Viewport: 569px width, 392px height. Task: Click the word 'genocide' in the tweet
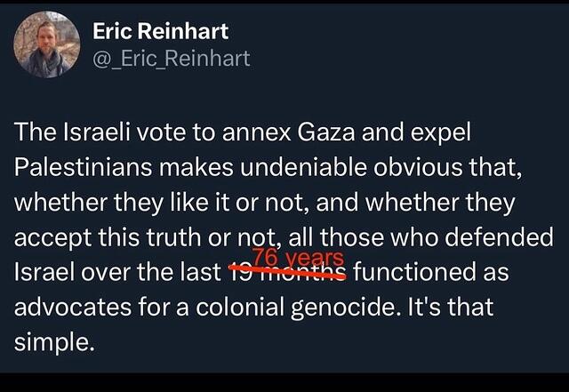click(342, 308)
